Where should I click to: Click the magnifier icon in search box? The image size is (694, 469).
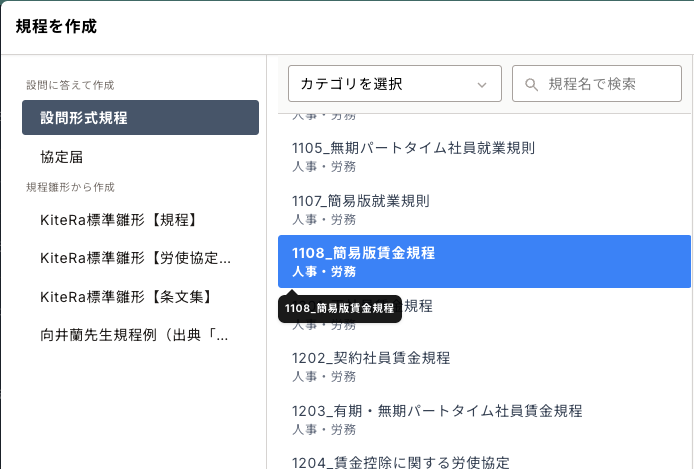coord(531,85)
